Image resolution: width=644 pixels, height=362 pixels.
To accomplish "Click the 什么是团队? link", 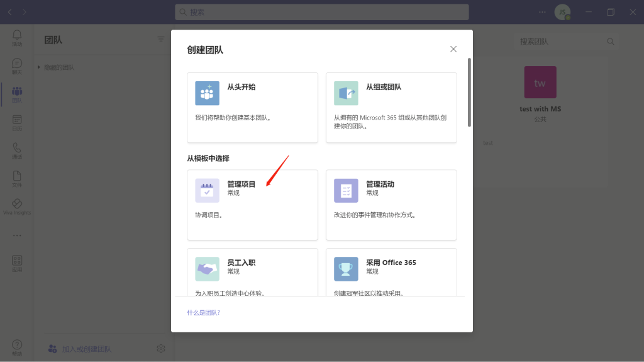I will tap(203, 312).
